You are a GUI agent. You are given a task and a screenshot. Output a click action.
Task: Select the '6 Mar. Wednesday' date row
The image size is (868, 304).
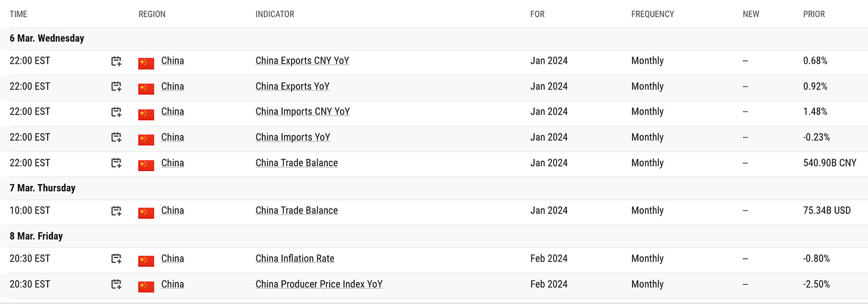(434, 38)
